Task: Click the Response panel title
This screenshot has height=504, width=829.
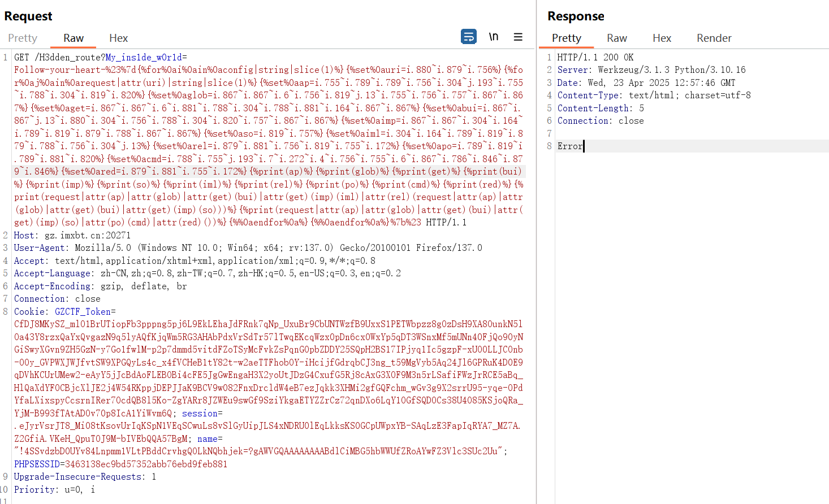Action: tap(576, 16)
